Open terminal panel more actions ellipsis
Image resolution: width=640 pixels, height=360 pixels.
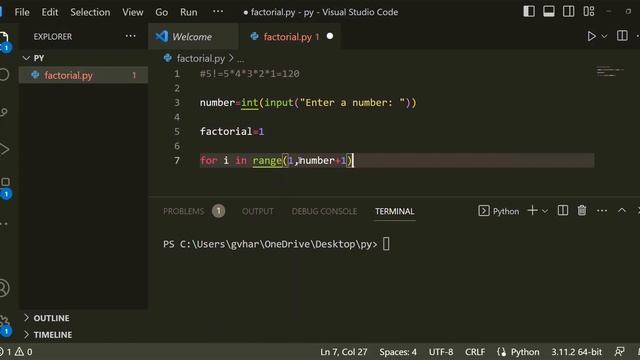point(602,211)
